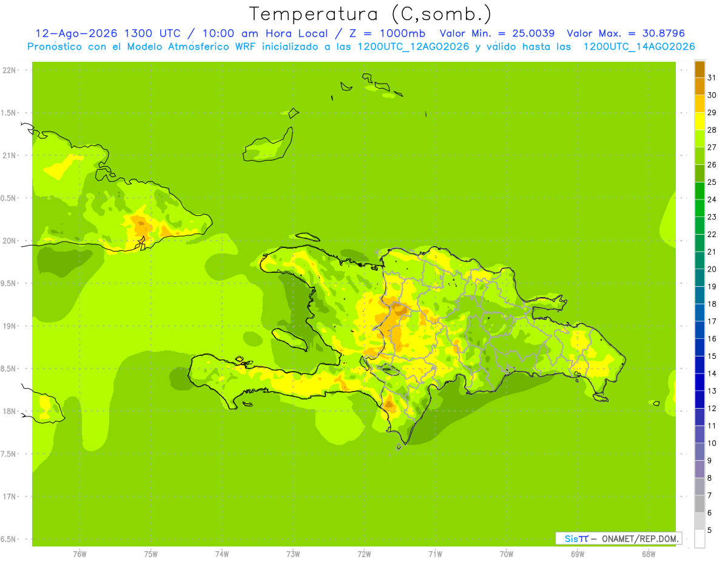Viewport: 728px width, 562px height.
Task: Click the gray legend band between 6 and 7
Action: 699,504
